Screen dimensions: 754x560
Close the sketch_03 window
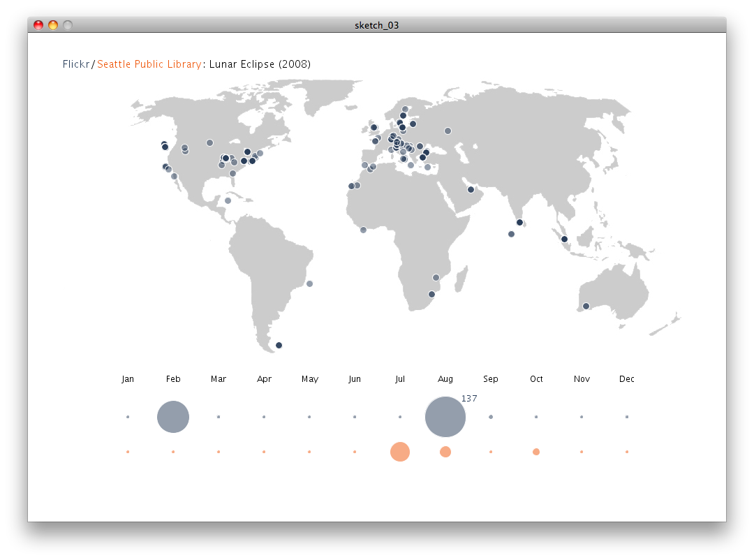coord(38,25)
